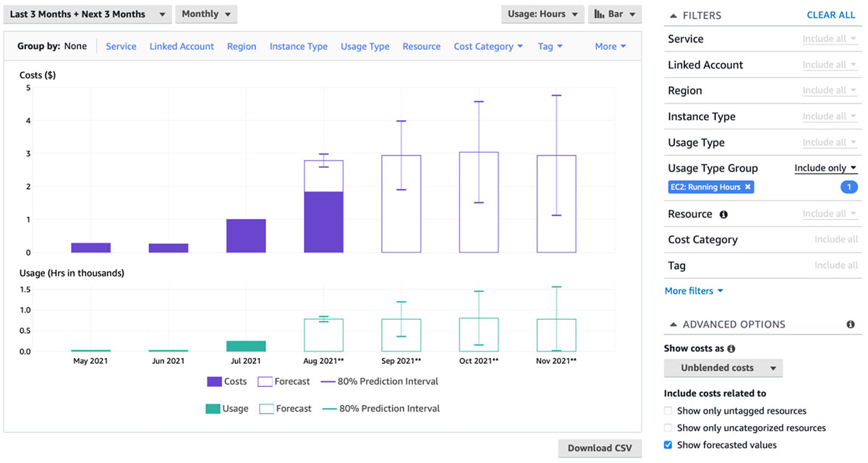
Task: Open the Monthly granularity dropdown
Action: [x=205, y=13]
